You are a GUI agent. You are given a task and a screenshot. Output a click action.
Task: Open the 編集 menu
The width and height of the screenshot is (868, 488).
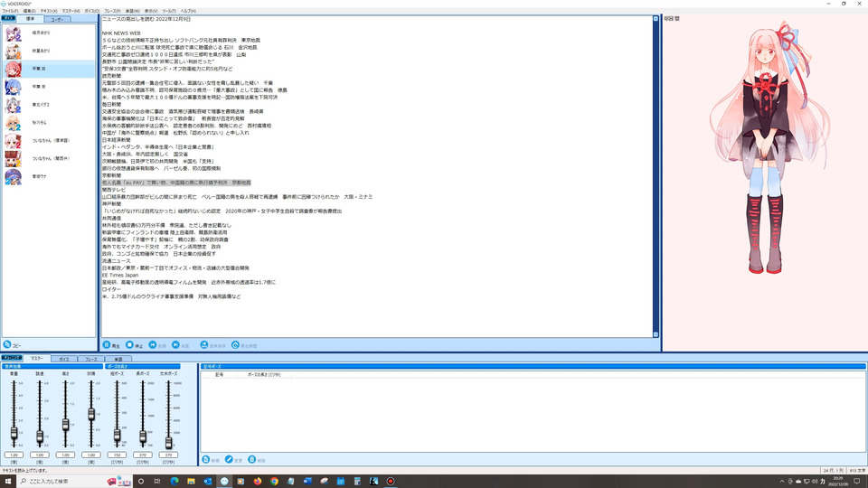pos(29,11)
